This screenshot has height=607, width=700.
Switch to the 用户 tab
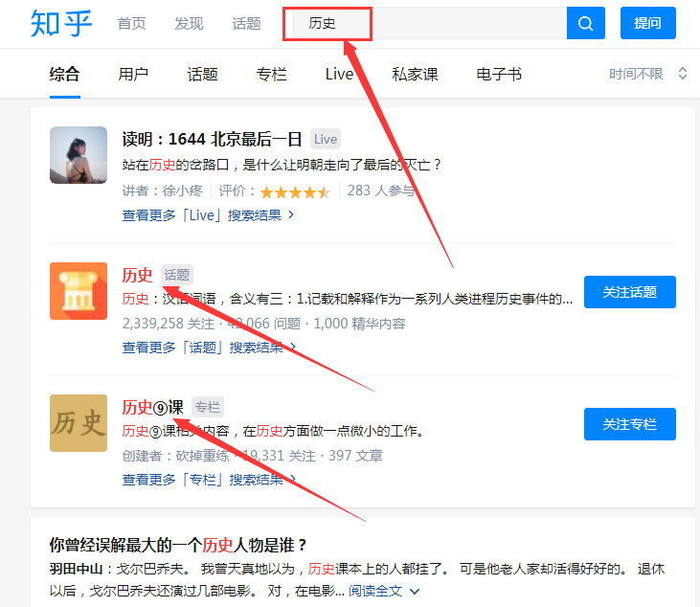click(x=133, y=74)
